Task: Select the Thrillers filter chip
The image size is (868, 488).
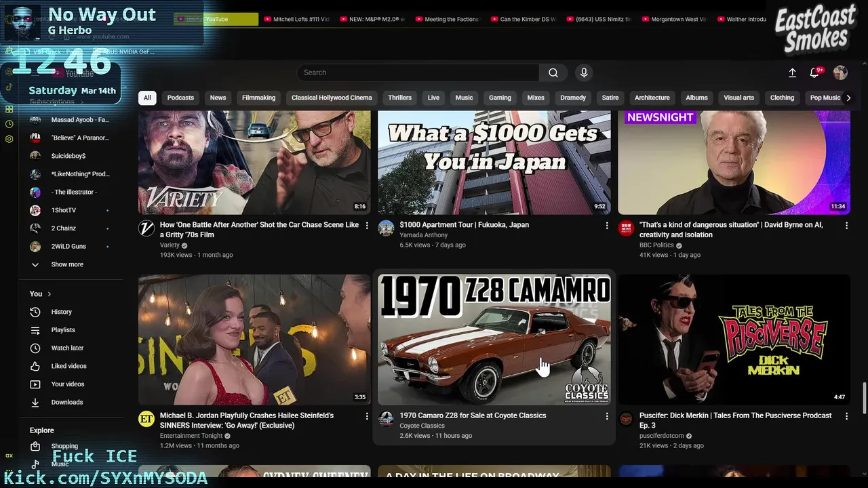Action: tap(399, 98)
